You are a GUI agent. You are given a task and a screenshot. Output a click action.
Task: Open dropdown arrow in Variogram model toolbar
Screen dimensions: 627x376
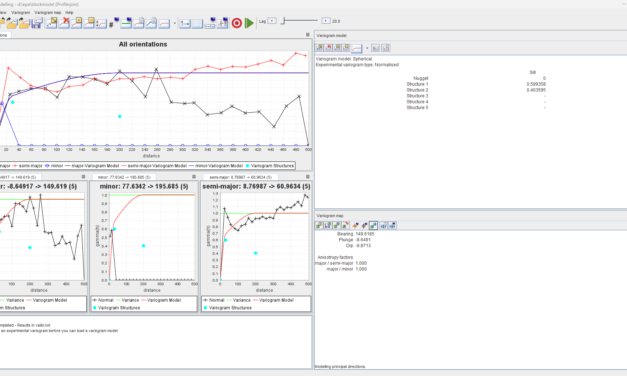tap(367, 48)
